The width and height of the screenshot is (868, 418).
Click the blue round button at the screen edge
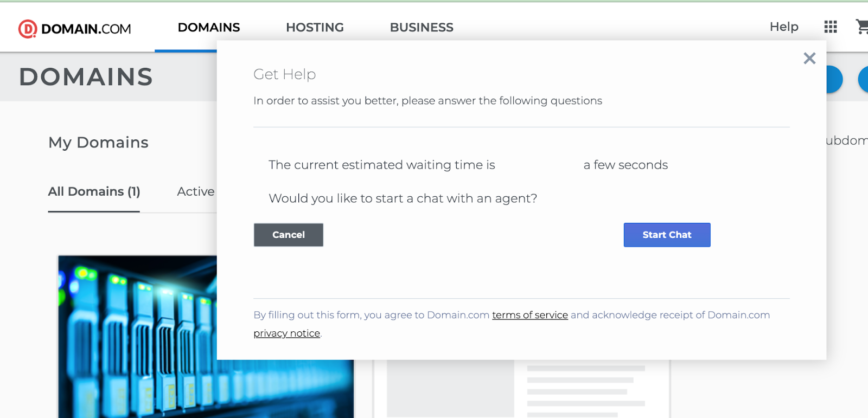[x=863, y=80]
